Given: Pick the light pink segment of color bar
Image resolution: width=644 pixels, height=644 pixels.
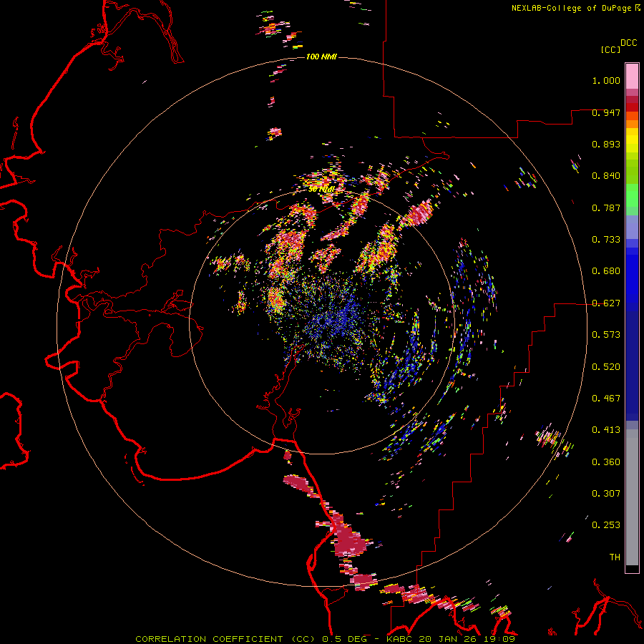Looking at the screenshot, I should pos(632,77).
